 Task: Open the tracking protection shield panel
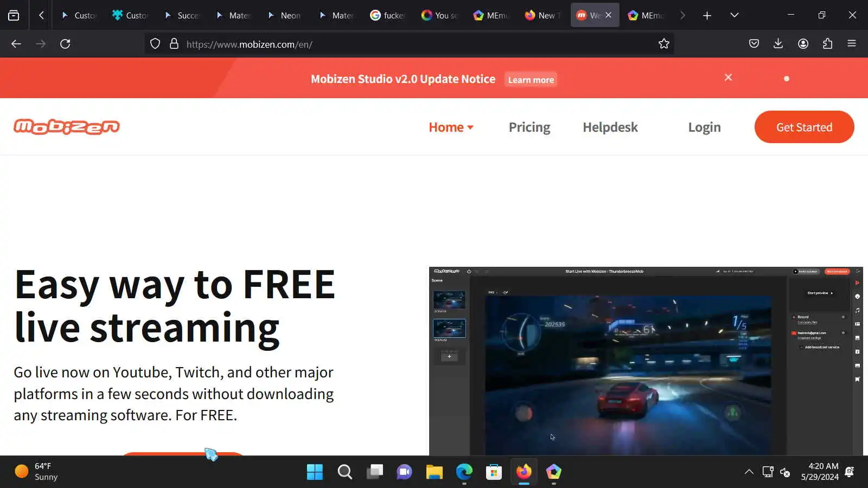155,44
